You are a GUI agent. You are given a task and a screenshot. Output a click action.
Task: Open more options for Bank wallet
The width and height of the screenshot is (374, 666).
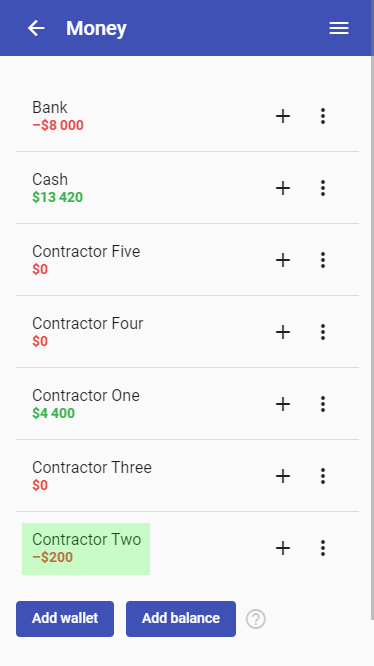tap(323, 116)
